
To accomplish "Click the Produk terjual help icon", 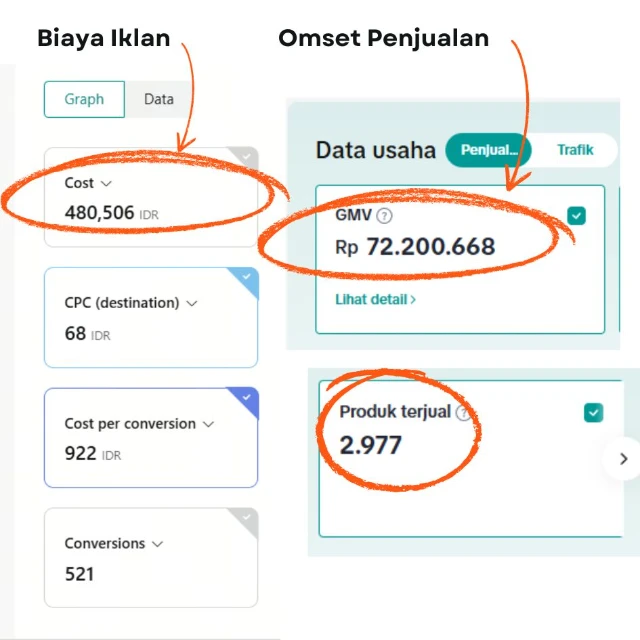I will point(462,412).
